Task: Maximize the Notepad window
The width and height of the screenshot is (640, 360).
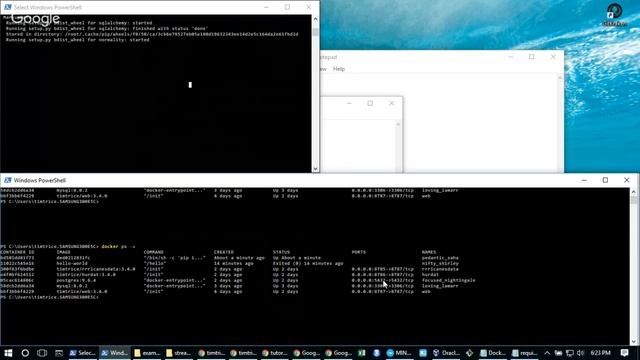Action: pos(531,57)
